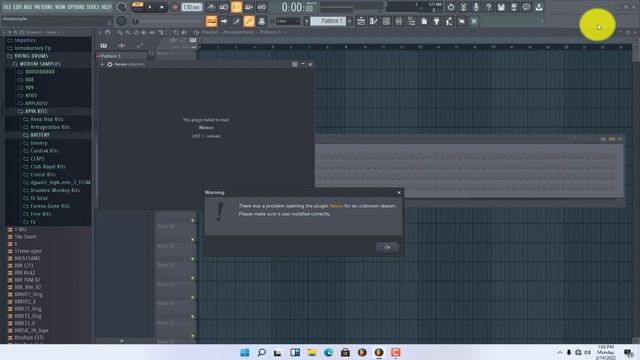Open the PATTERNS menu
This screenshot has height=360, width=640.
(43, 7)
